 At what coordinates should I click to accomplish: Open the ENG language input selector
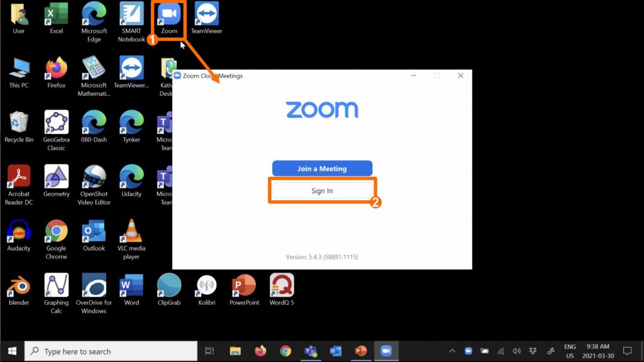569,351
